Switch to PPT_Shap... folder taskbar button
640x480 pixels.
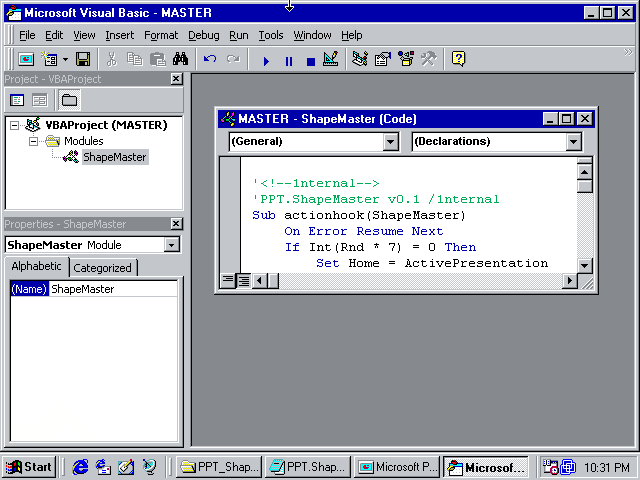pyautogui.click(x=219, y=467)
